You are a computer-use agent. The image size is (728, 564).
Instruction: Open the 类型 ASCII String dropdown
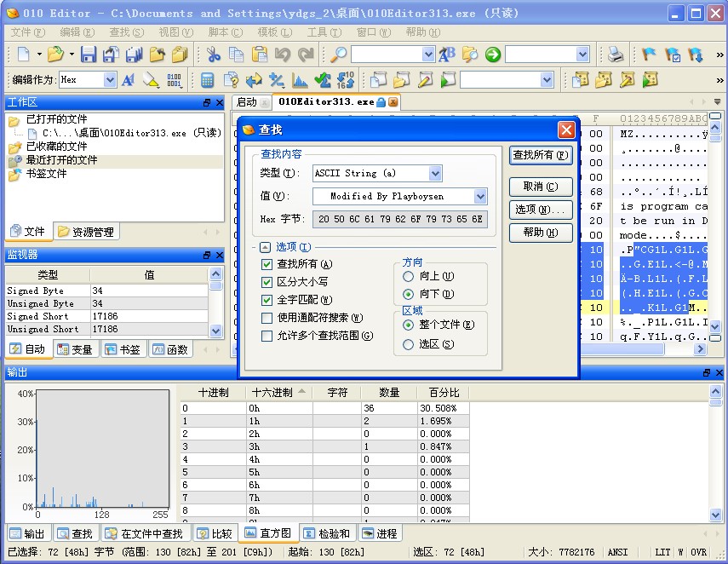click(435, 173)
